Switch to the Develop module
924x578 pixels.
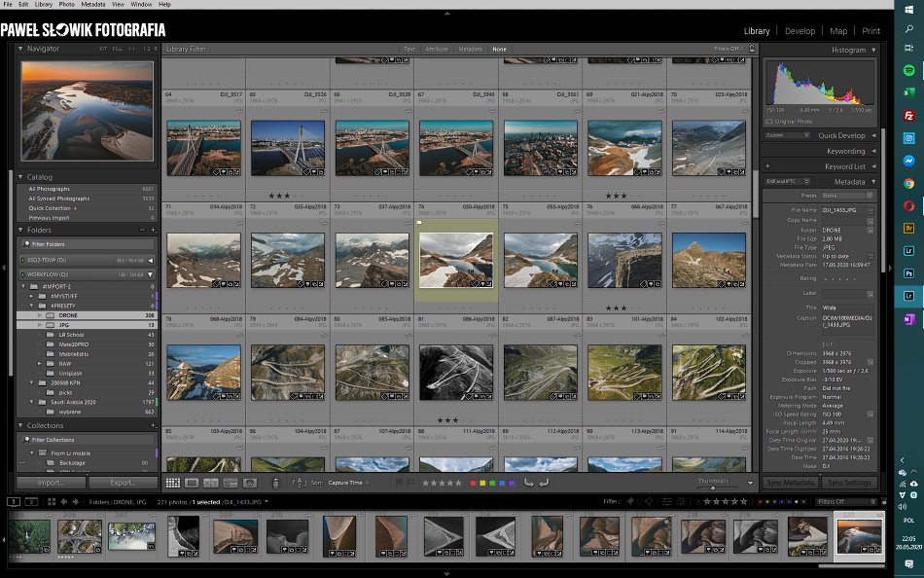point(800,31)
